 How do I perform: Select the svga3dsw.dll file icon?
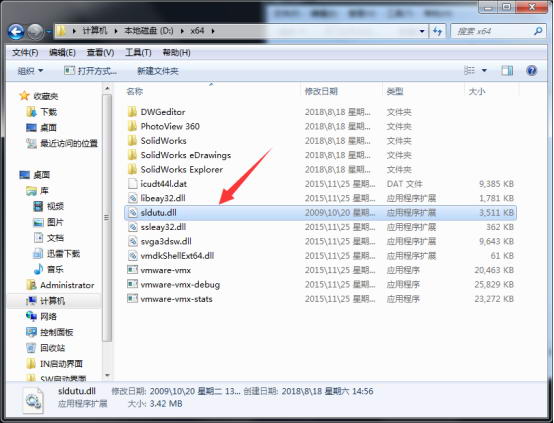click(132, 241)
